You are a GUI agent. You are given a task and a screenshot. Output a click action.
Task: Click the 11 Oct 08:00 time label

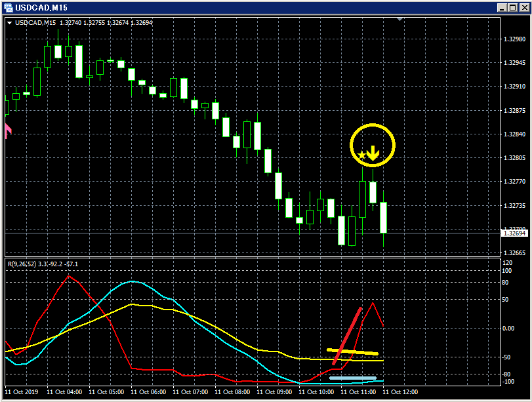232,392
